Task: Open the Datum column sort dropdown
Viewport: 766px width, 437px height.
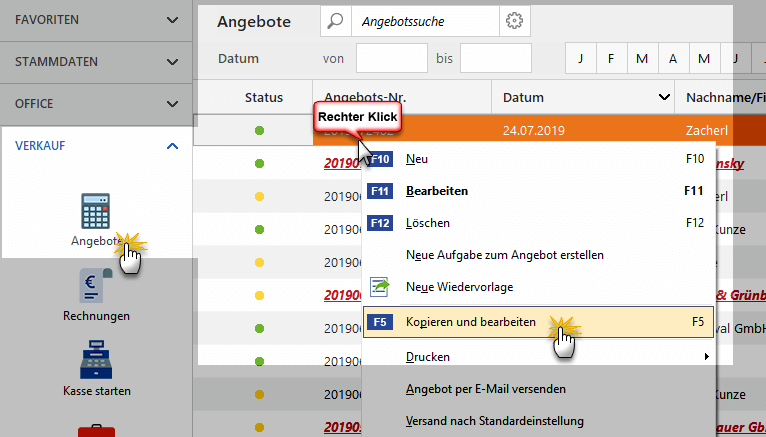Action: (x=664, y=97)
